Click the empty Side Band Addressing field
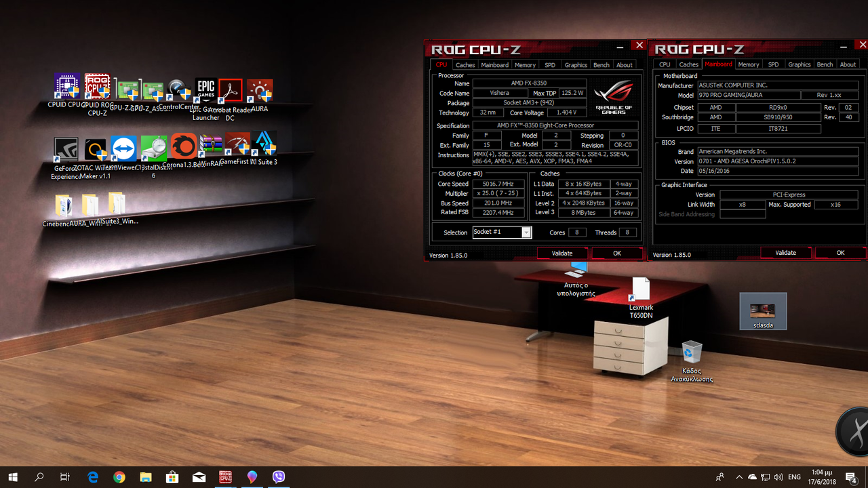Viewport: 868px width, 488px height. point(743,214)
